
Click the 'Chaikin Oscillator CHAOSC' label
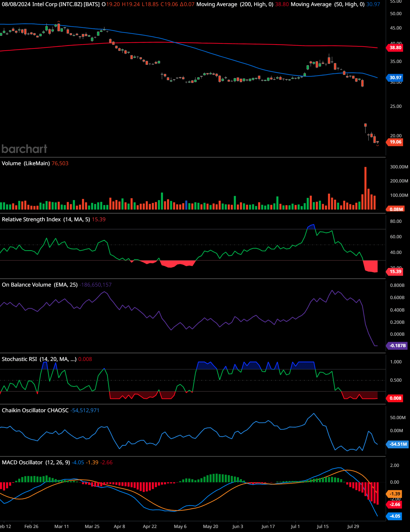[35, 410]
